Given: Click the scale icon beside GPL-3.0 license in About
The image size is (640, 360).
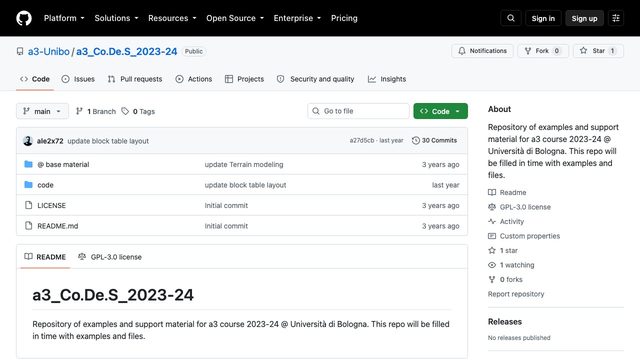Looking at the screenshot, I should [x=492, y=207].
